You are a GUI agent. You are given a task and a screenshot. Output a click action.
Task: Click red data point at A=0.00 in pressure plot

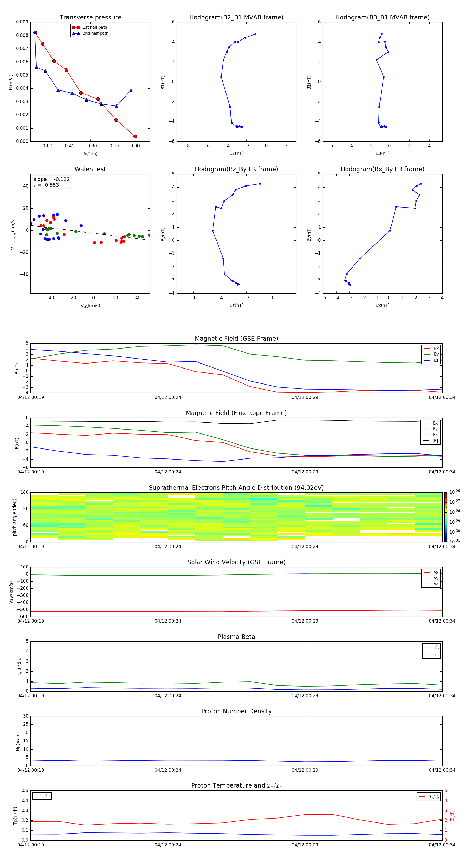[x=135, y=137]
